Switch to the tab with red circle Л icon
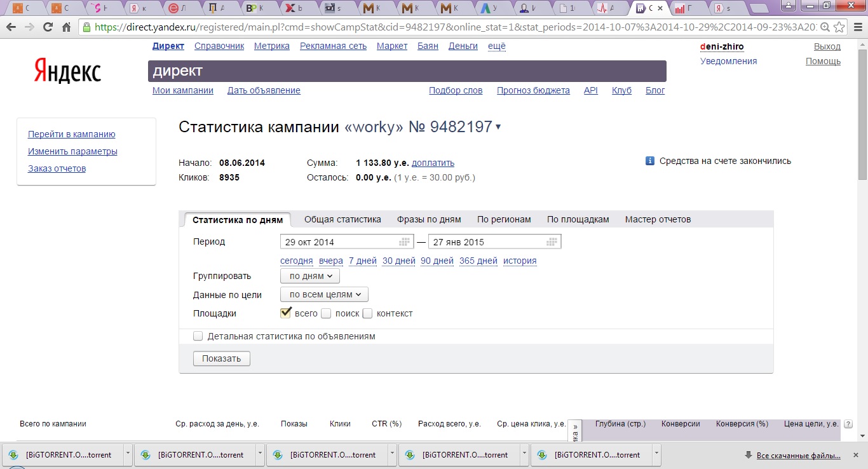868x469 pixels. (x=181, y=8)
